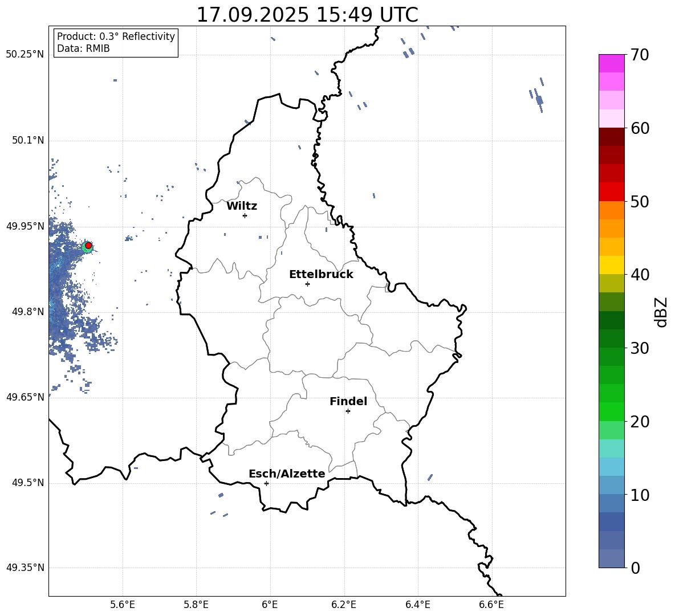The image size is (675, 616).
Task: Click the colorbar tick label 40
Action: (x=640, y=275)
